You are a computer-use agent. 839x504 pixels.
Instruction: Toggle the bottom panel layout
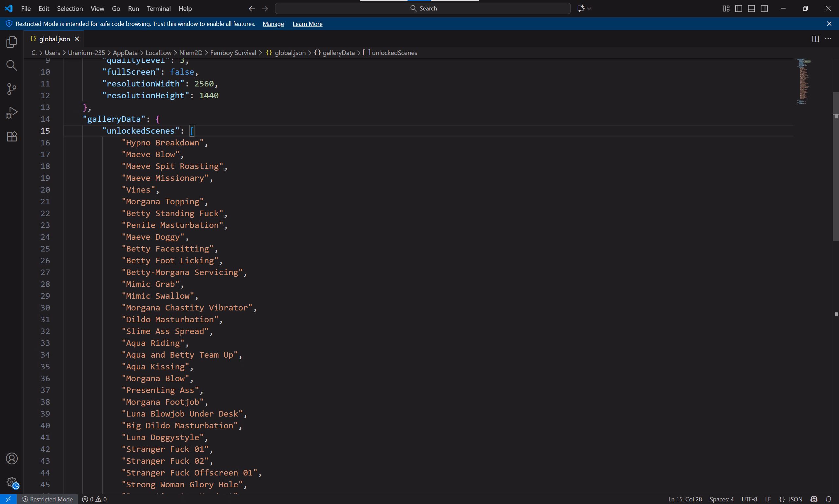751,9
